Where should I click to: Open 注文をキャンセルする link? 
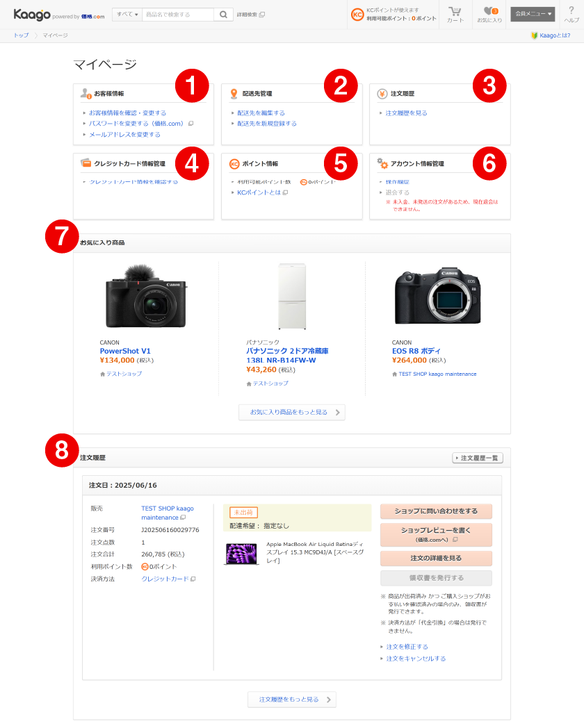416,659
